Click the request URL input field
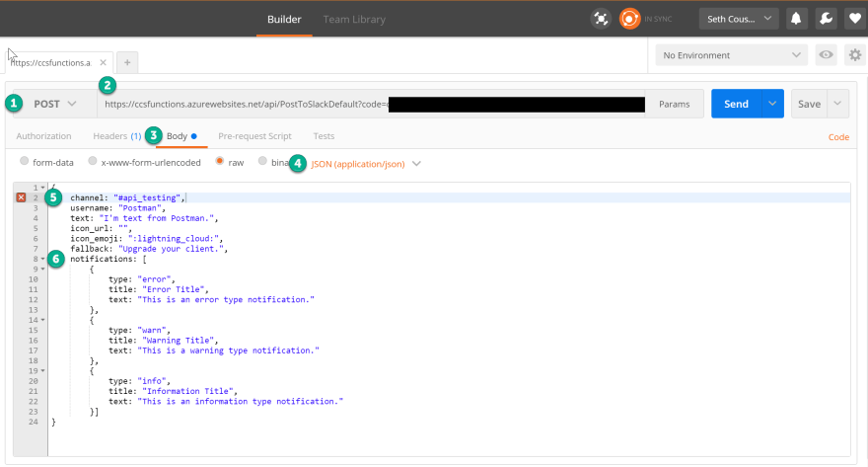This screenshot has height=467, width=868. coord(247,104)
